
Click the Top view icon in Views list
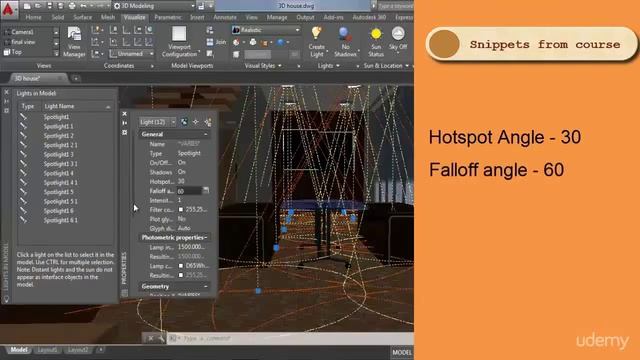point(7,52)
